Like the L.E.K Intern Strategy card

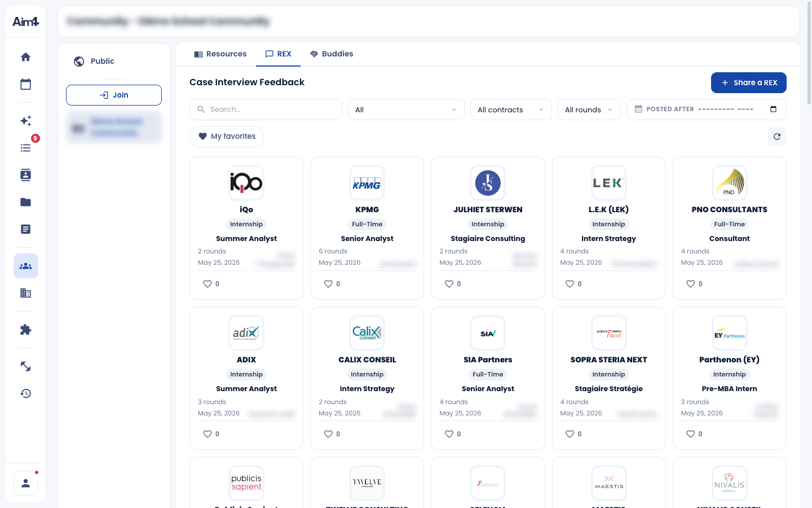(570, 284)
